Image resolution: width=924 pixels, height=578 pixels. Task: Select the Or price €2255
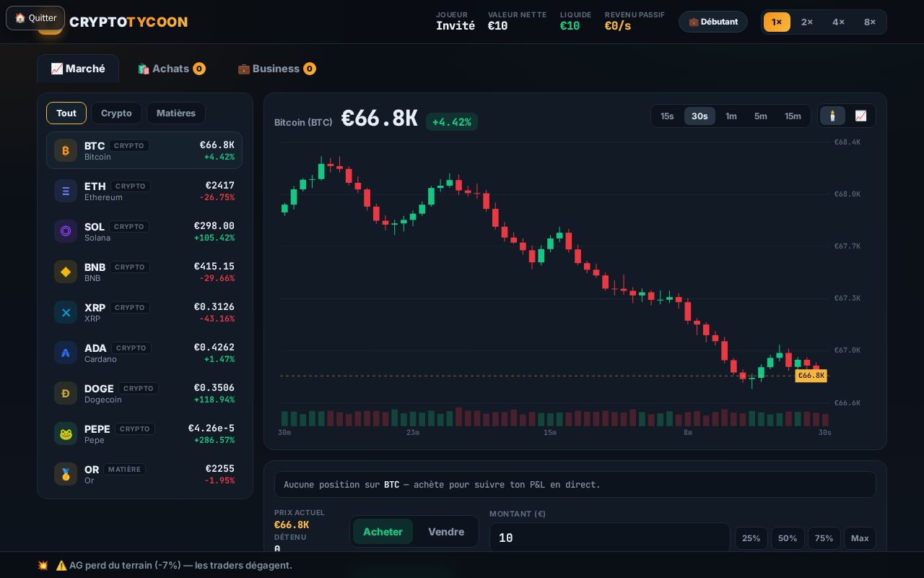pos(220,469)
